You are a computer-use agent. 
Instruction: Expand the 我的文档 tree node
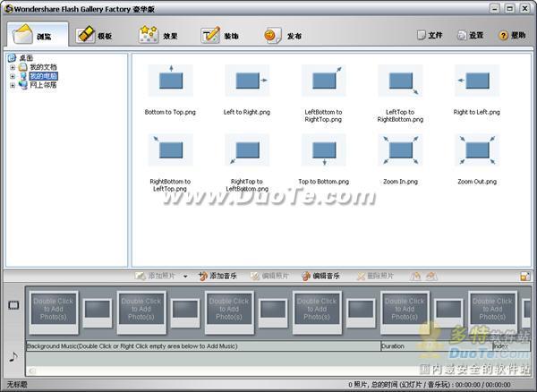pyautogui.click(x=13, y=67)
